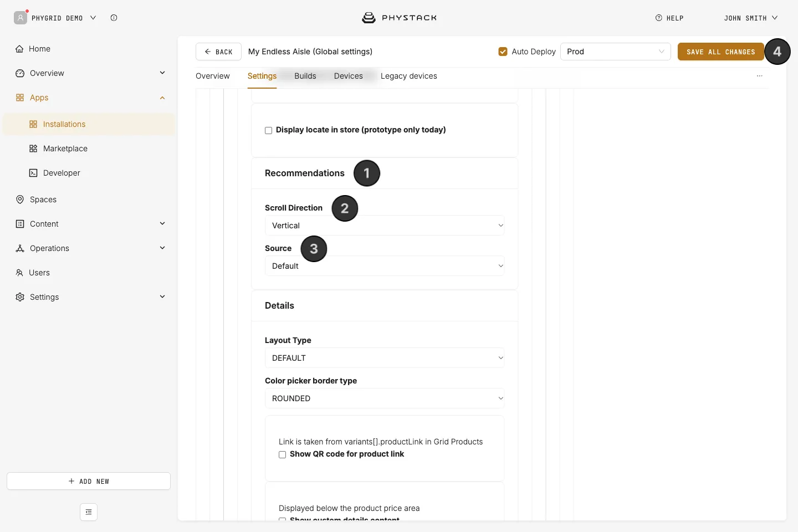This screenshot has height=532, width=798.
Task: Open the Scroll Direction Vertical dropdown
Action: 385,226
